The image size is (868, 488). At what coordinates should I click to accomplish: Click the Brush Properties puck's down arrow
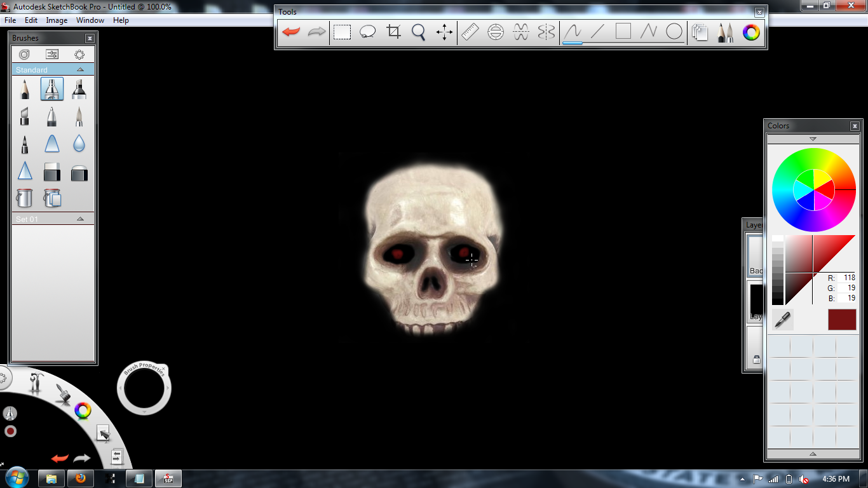[144, 412]
